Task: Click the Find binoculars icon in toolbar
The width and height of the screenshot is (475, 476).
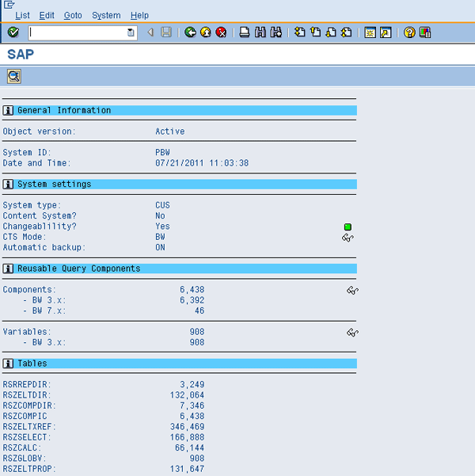Action: [x=260, y=32]
